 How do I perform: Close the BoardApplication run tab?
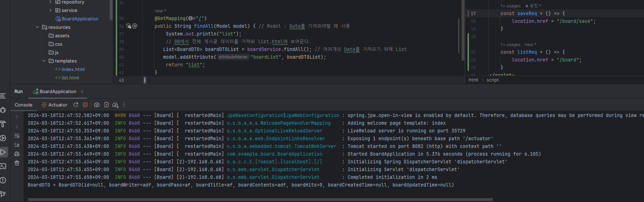(82, 92)
